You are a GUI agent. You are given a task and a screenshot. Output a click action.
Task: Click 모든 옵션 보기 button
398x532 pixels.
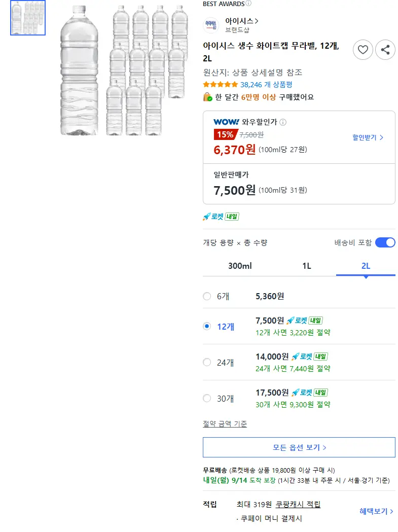point(299,447)
